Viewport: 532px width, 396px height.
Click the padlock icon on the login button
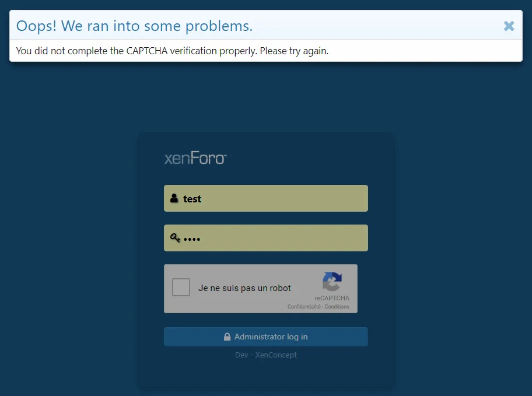click(228, 337)
